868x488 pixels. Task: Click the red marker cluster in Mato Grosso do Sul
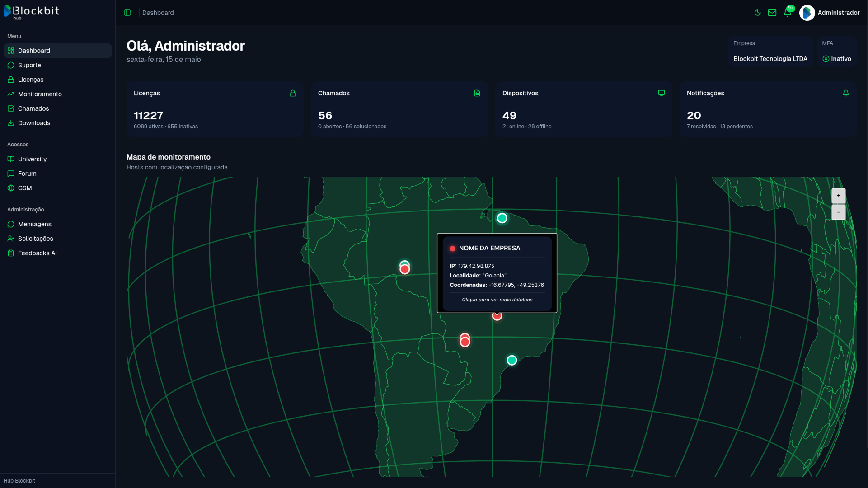coord(465,341)
